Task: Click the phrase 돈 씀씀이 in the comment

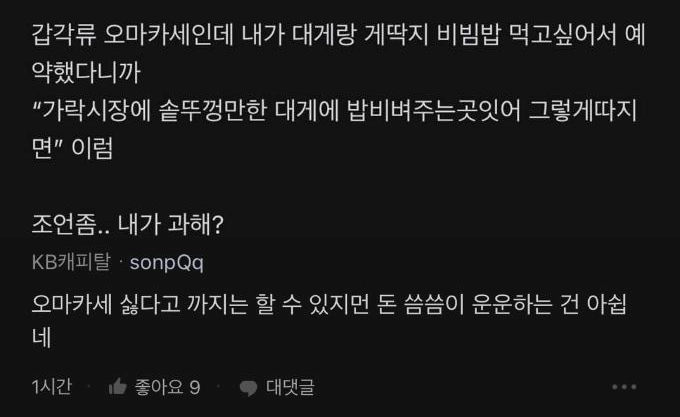Action: pyautogui.click(x=418, y=305)
